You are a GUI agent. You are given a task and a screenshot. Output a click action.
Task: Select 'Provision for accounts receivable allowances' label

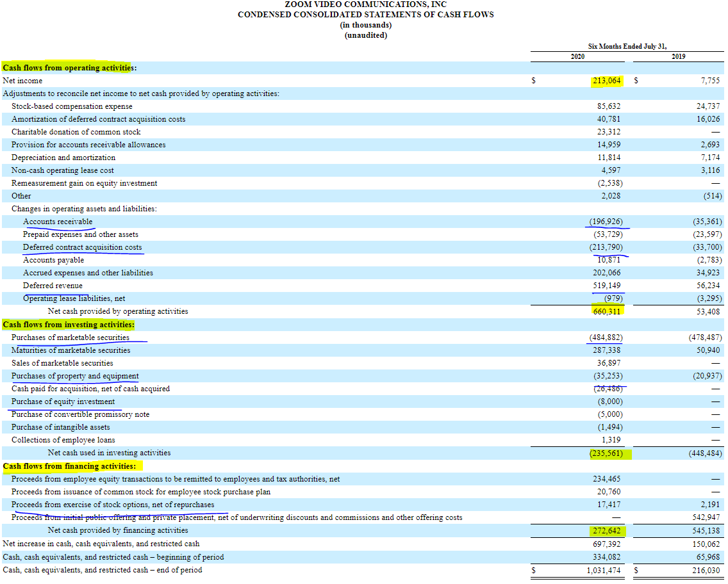coord(88,145)
